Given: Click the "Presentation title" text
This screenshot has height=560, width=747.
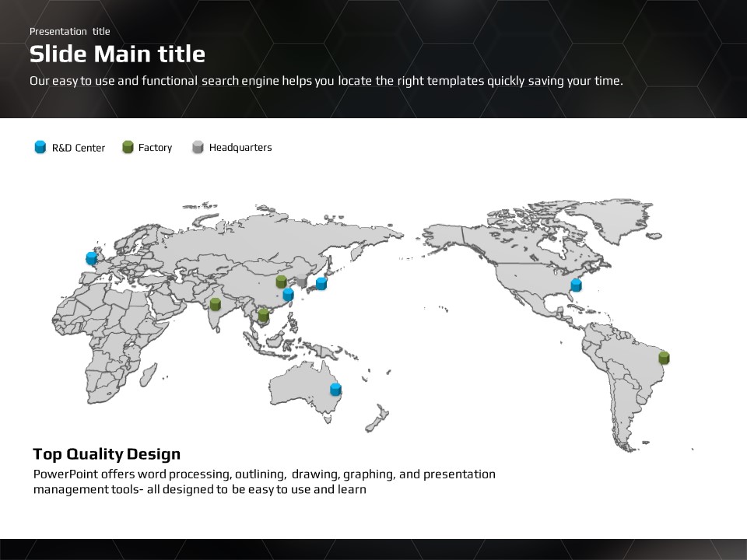Looking at the screenshot, I should pos(70,31).
